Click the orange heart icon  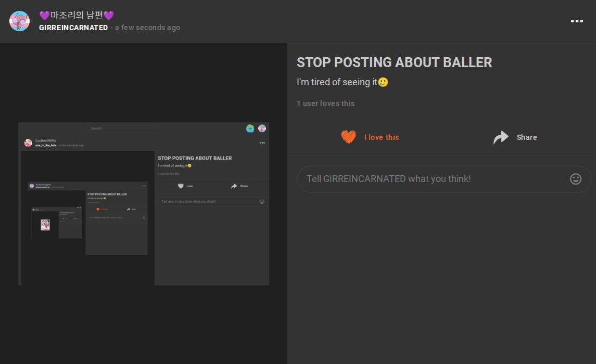pyautogui.click(x=348, y=137)
